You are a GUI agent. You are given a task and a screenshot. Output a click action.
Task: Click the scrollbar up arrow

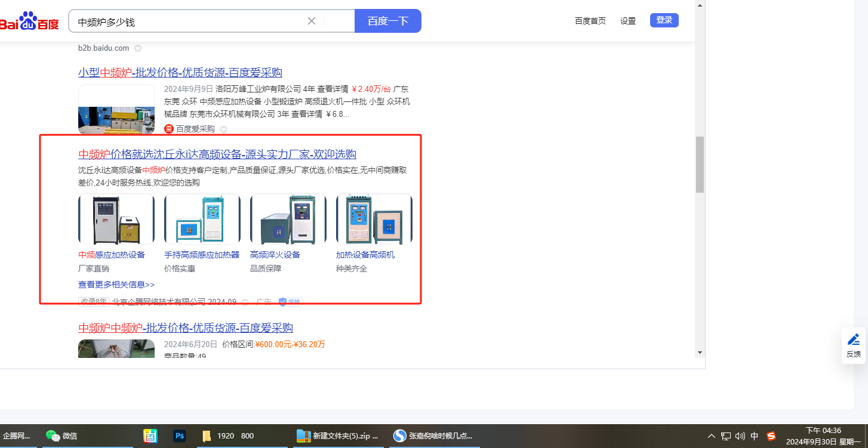[700, 5]
